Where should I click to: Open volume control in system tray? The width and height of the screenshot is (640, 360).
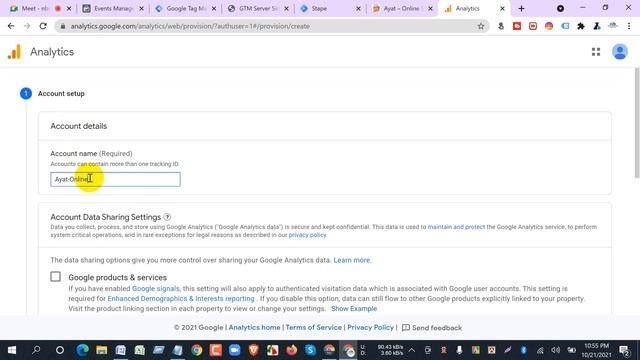(556, 350)
